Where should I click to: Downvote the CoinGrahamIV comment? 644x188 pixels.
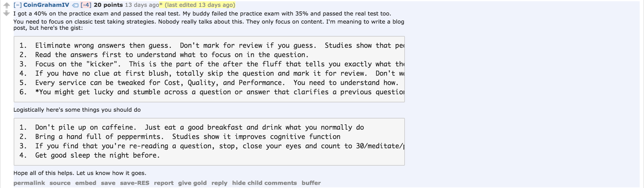click(6, 13)
